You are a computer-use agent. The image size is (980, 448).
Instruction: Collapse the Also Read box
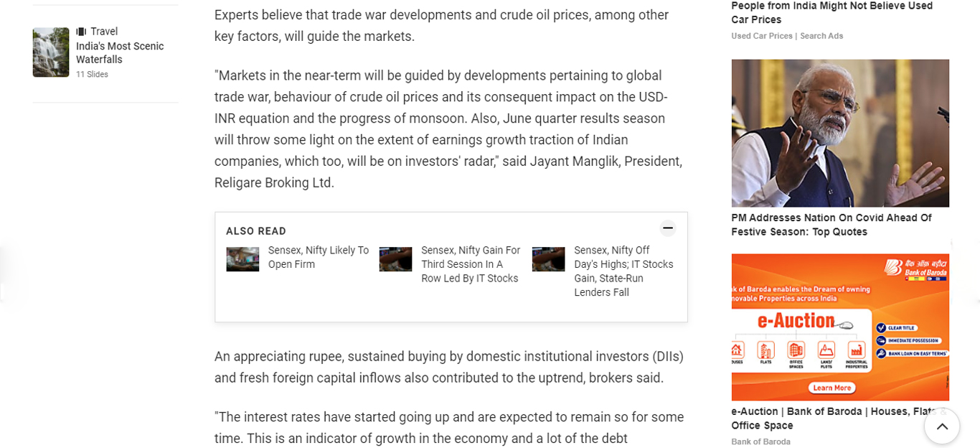[x=667, y=228]
